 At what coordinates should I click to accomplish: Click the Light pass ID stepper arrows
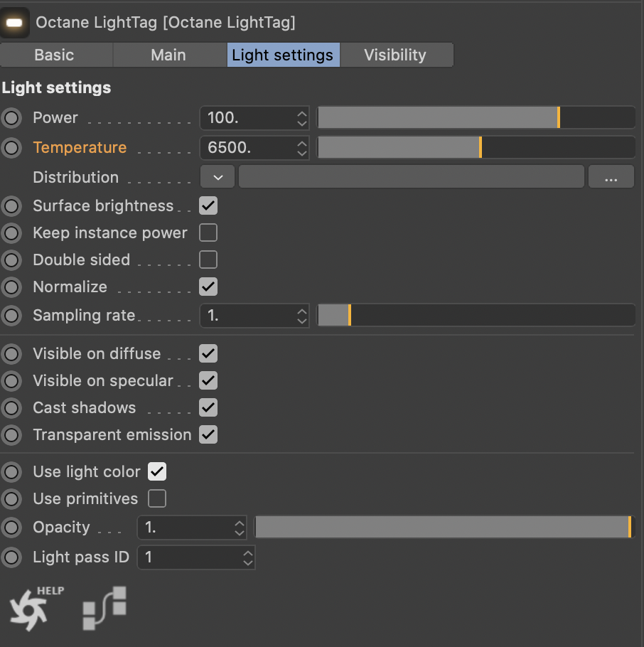[x=247, y=557]
